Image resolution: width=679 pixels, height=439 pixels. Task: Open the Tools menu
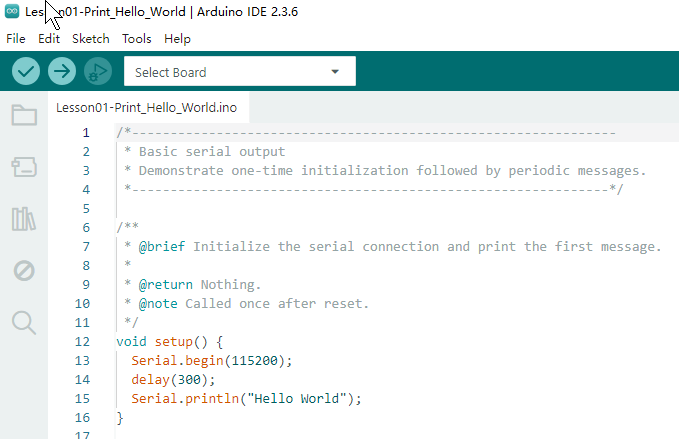[x=136, y=39]
